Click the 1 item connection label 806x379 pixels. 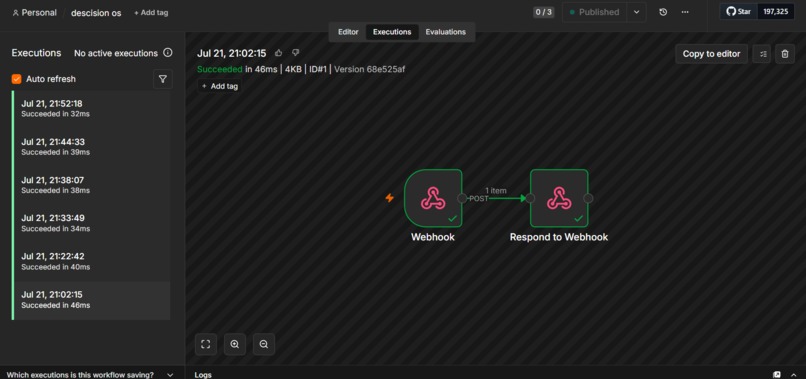click(x=496, y=190)
